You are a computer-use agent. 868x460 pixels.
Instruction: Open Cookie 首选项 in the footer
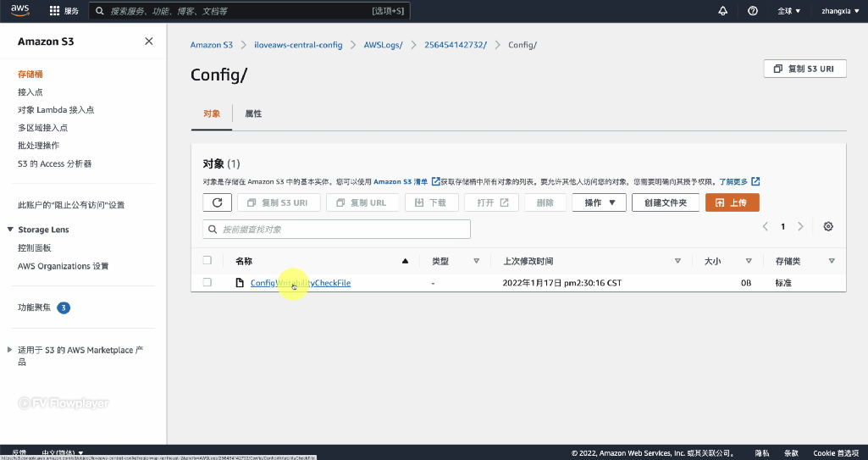pos(836,453)
